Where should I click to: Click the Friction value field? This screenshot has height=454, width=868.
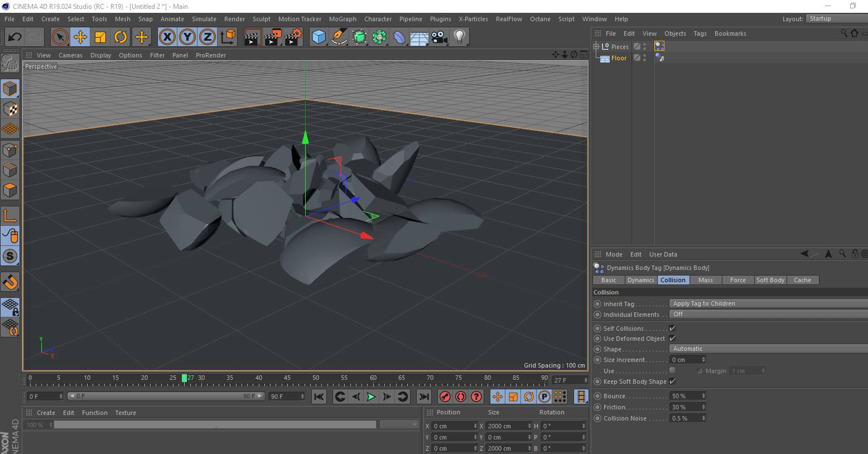pos(684,407)
